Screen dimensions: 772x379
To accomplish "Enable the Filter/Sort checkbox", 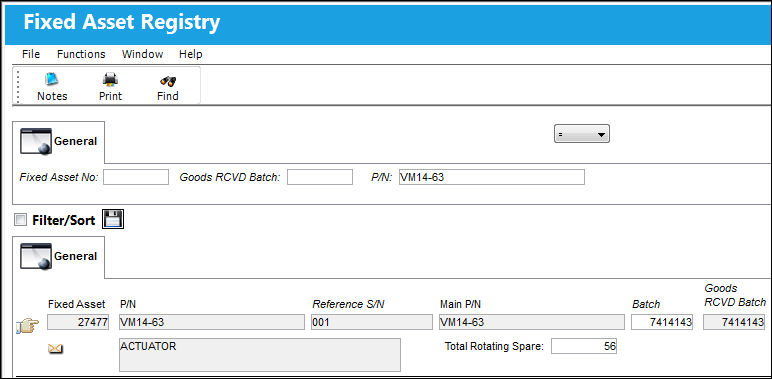I will (x=20, y=220).
